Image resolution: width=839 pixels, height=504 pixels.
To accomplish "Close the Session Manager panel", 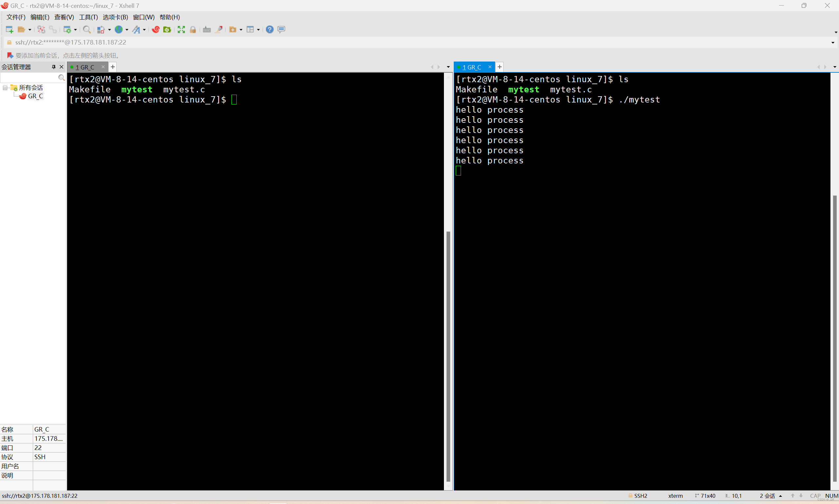I will coord(62,67).
